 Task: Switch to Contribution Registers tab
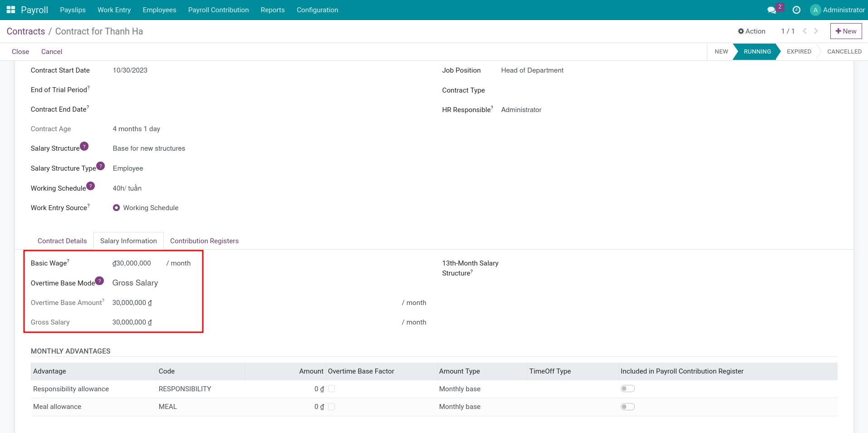point(204,241)
